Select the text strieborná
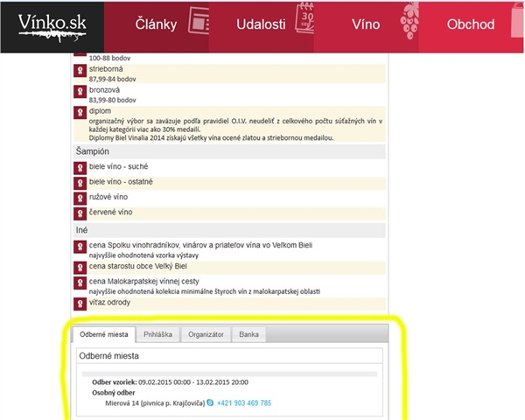The height and width of the screenshot is (420, 525). pyautogui.click(x=106, y=69)
